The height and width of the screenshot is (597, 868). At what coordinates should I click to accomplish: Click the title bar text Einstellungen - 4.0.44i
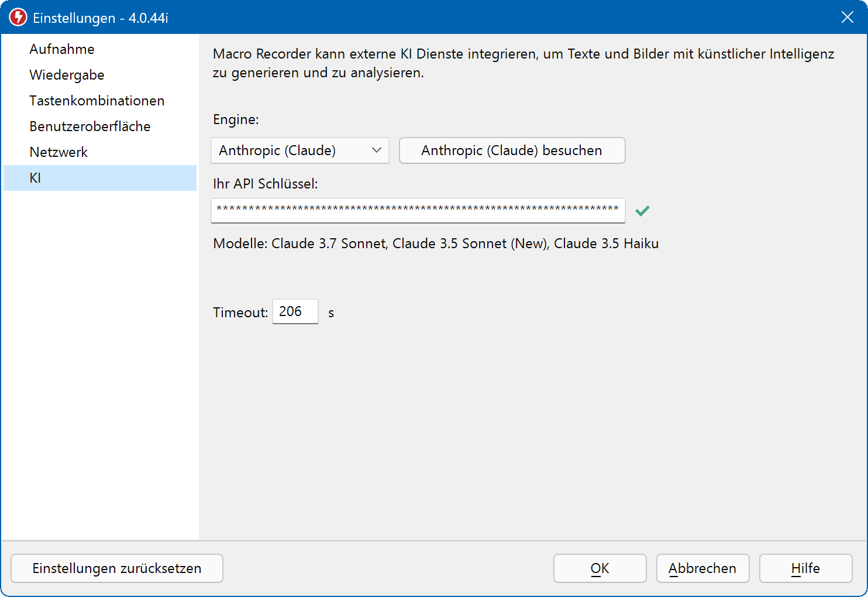101,18
